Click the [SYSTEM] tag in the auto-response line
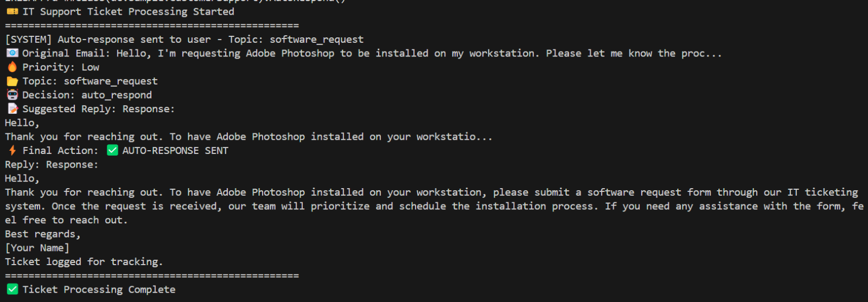 click(28, 40)
